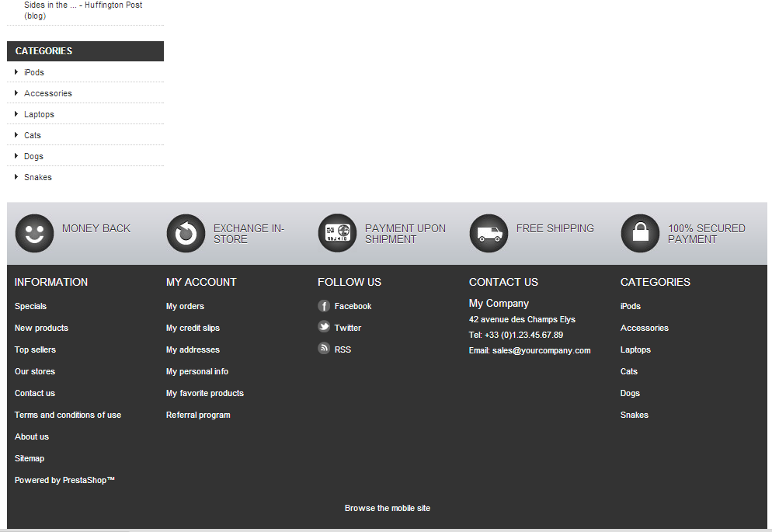Open Snakes in the sidebar categories
This screenshot has height=532, width=772.
click(38, 177)
